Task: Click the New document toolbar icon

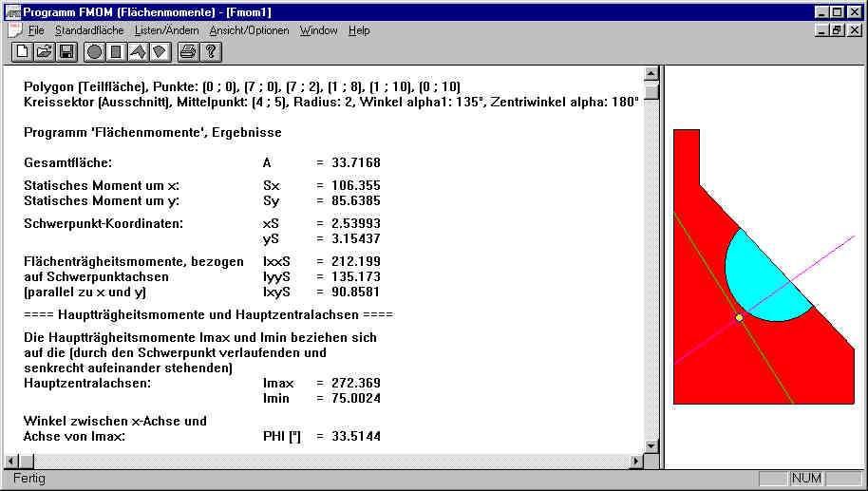Action: pyautogui.click(x=21, y=51)
